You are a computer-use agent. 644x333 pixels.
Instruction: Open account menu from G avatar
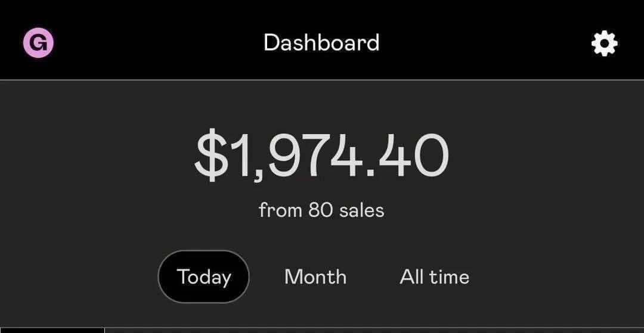coord(38,43)
